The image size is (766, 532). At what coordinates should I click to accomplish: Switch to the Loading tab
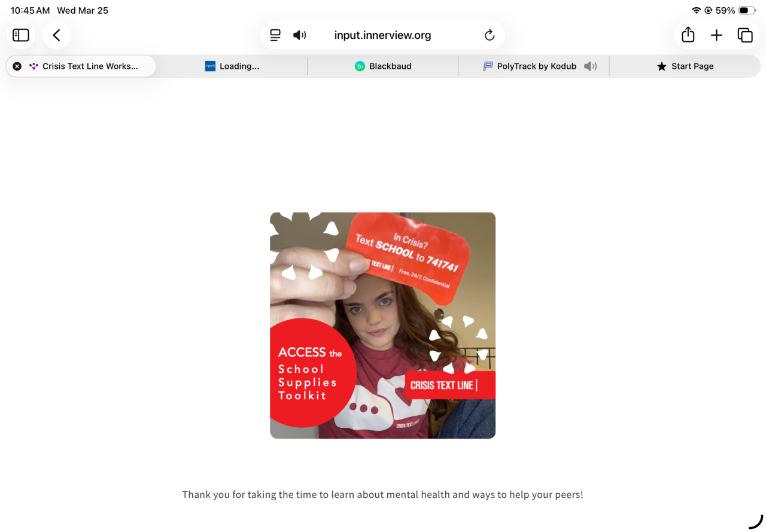(x=232, y=66)
